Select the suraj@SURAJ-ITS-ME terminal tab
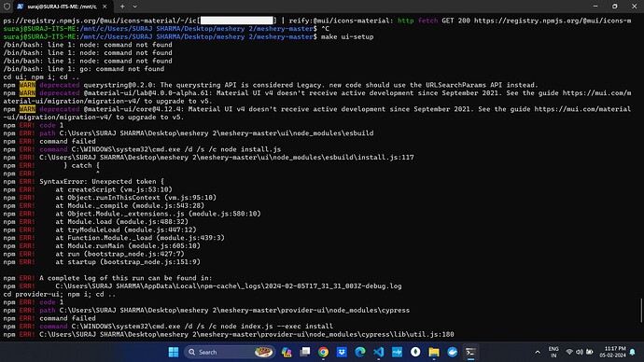The image size is (644, 362). (62, 7)
